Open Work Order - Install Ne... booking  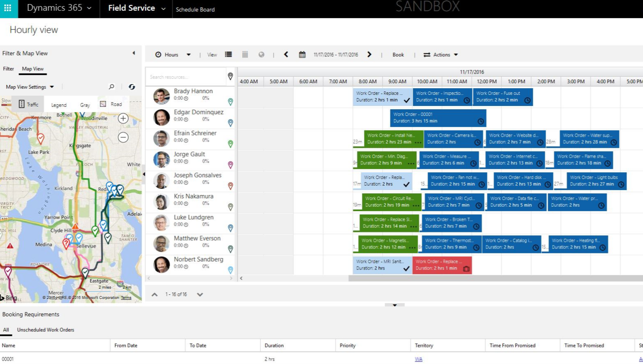(x=394, y=139)
